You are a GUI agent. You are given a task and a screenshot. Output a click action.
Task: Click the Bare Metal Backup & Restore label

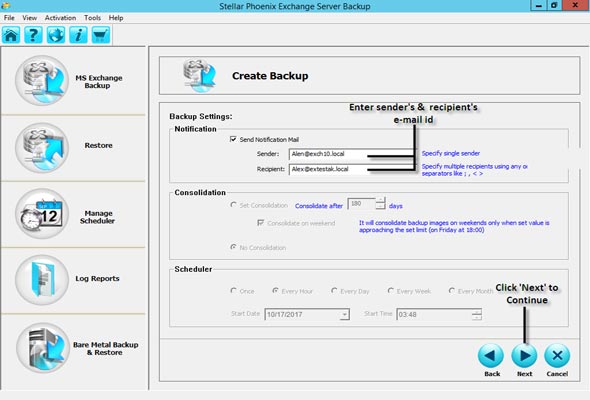105,348
